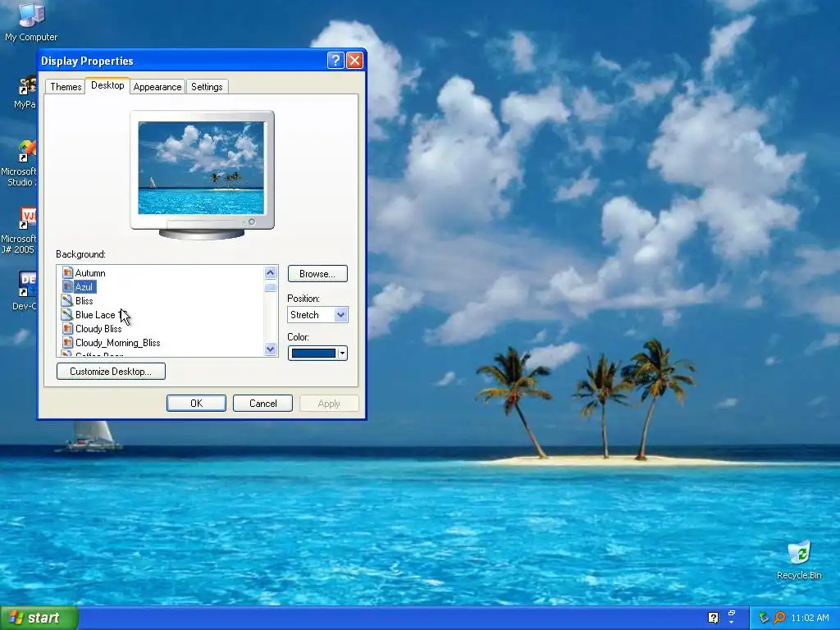Click the Apply button
Image resolution: width=840 pixels, height=630 pixels.
click(329, 404)
